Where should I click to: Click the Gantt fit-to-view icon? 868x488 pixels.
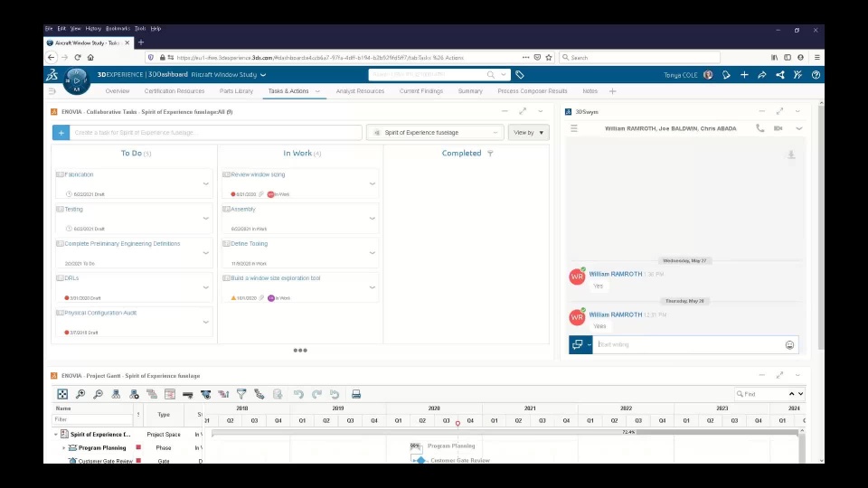62,394
